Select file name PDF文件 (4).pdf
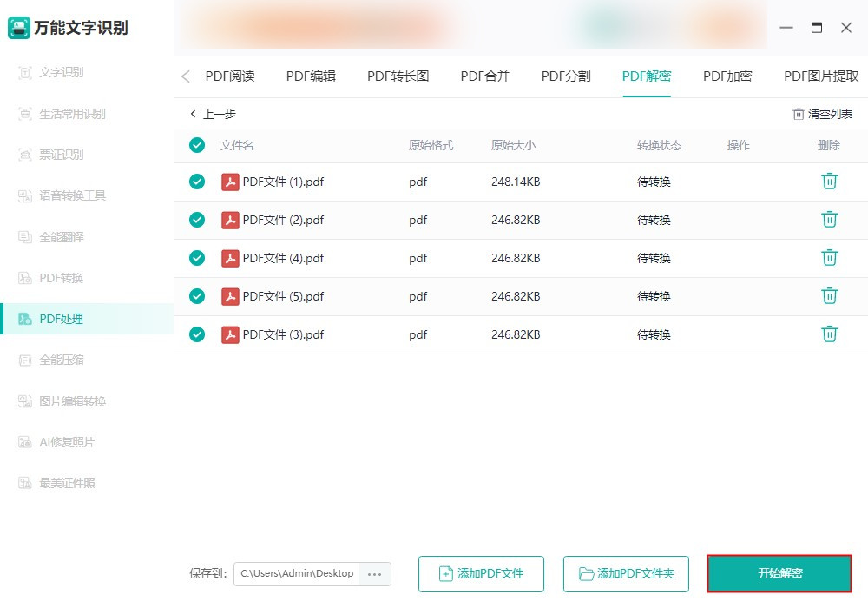 tap(284, 258)
